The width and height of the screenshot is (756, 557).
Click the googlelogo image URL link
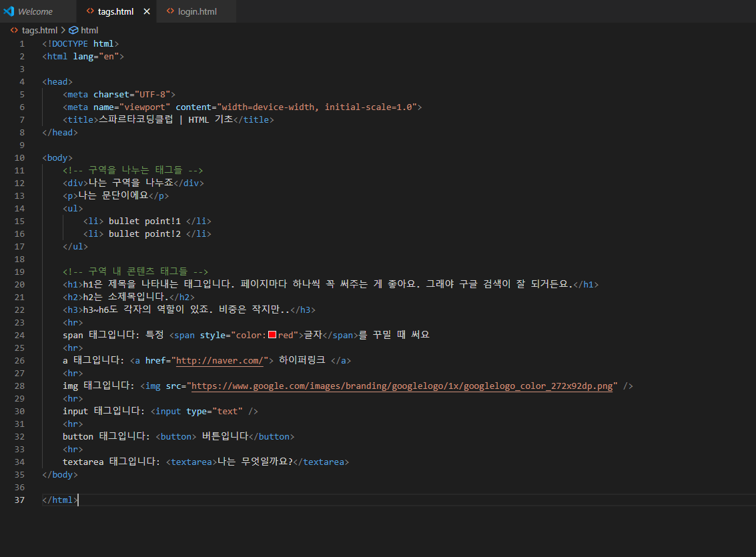pos(402,386)
